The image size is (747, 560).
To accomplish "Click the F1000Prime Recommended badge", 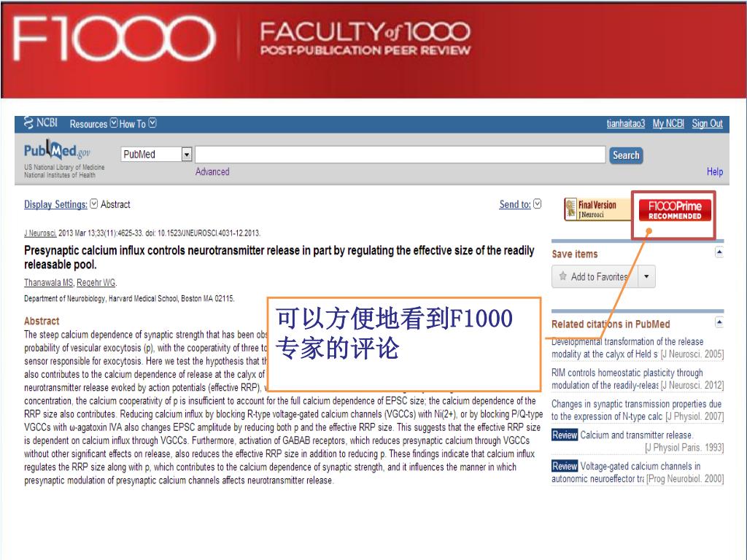I will (675, 211).
